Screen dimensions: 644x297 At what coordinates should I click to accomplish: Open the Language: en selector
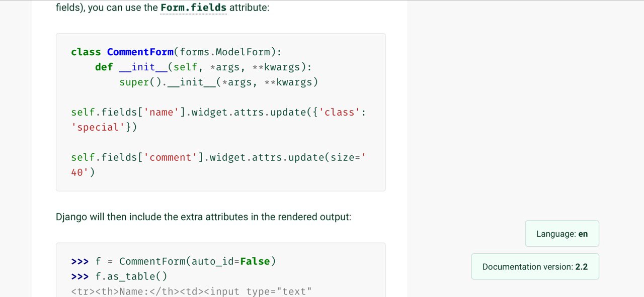coord(561,234)
